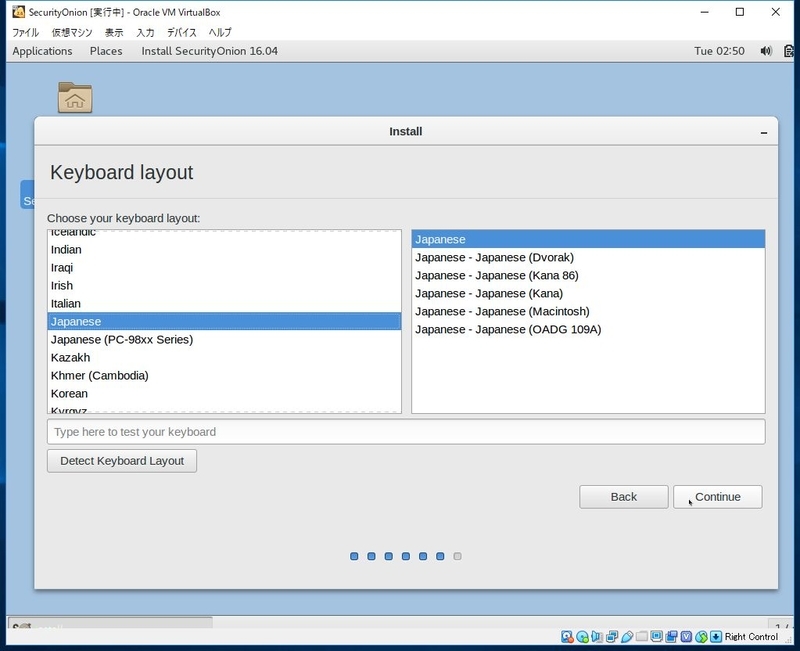Select Khmer (Cambodia) layout
Viewport: 800px width, 651px height.
point(224,375)
